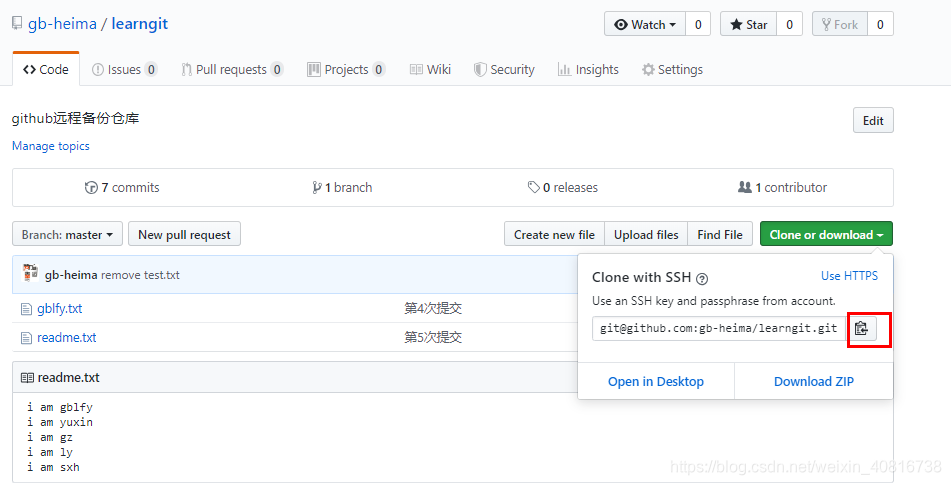951x485 pixels.
Task: Expand the Branch: master dropdown
Action: click(x=67, y=235)
